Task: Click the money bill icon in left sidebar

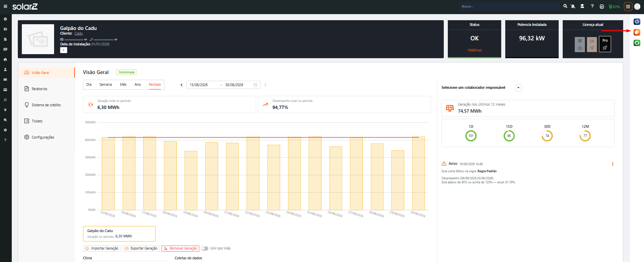Action: [x=5, y=49]
